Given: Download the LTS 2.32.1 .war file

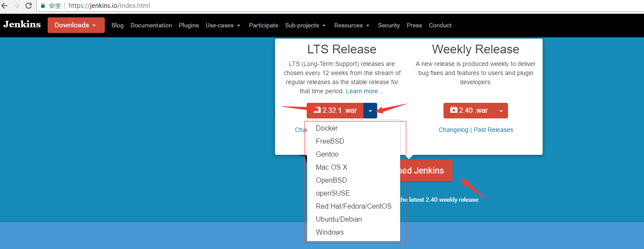Looking at the screenshot, I should click(x=335, y=111).
